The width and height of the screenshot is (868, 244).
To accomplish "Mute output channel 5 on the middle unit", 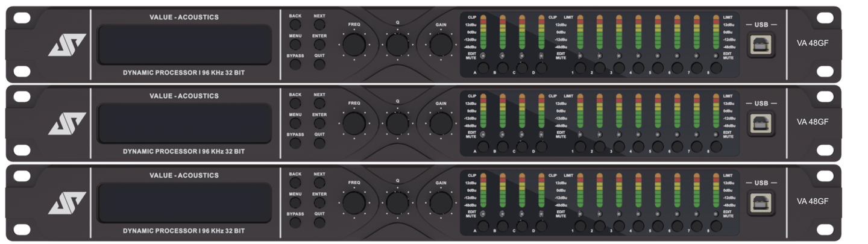I will (658, 146).
